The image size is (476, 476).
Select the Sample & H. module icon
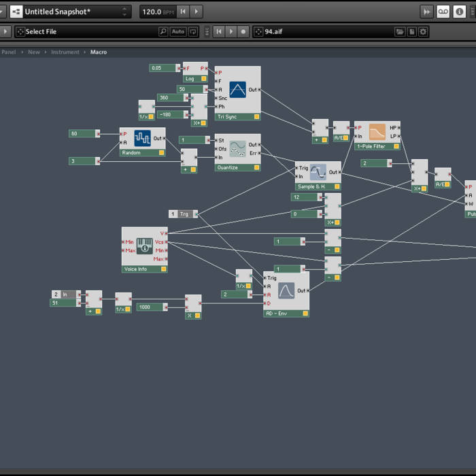click(x=318, y=171)
